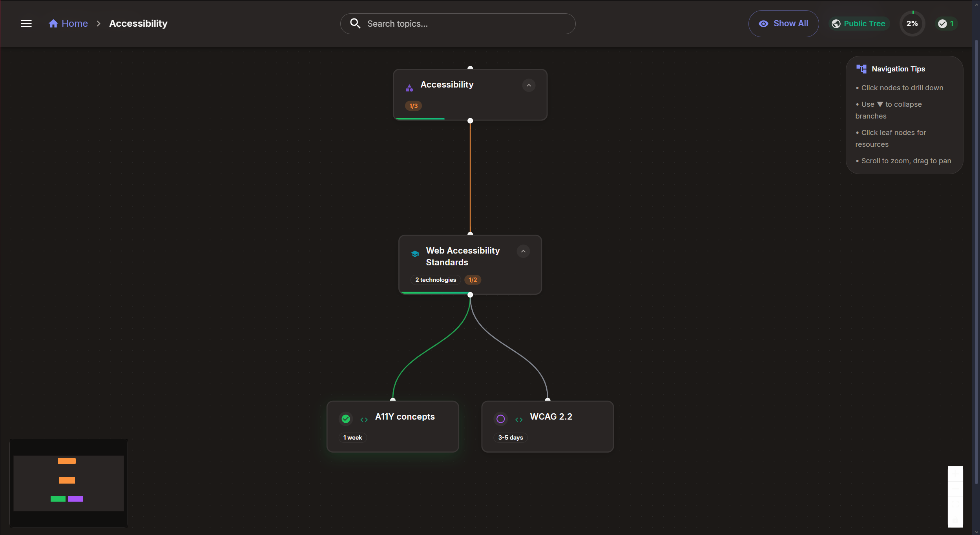
Task: Click the code brackets icon on WCAG 2.2
Action: (519, 420)
